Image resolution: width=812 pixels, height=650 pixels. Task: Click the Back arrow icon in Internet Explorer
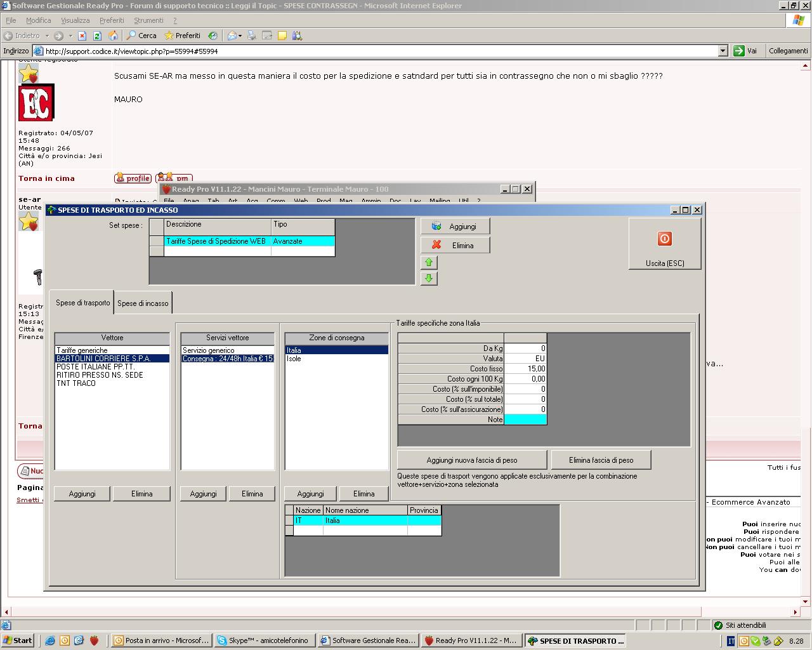click(x=8, y=36)
